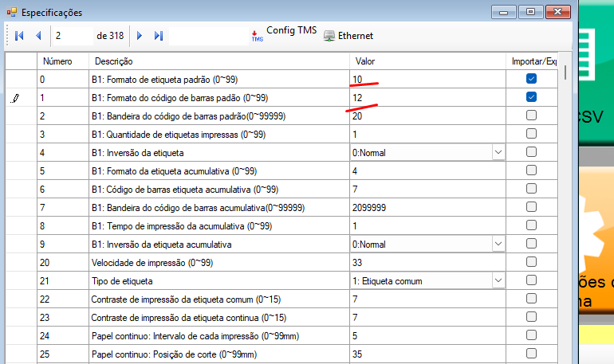This screenshot has width=614, height=364.
Task: Select row 1 pencil edit indicator
Action: click(x=16, y=97)
